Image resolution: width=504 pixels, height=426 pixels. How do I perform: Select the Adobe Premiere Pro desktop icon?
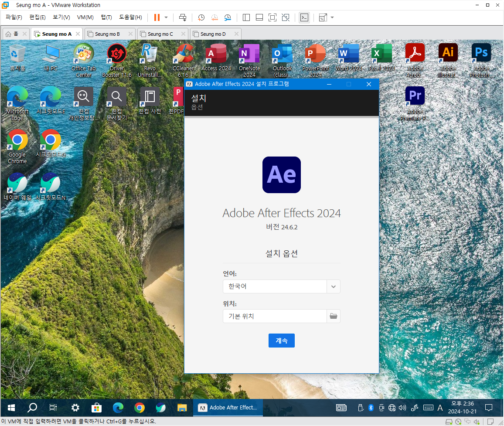click(415, 103)
